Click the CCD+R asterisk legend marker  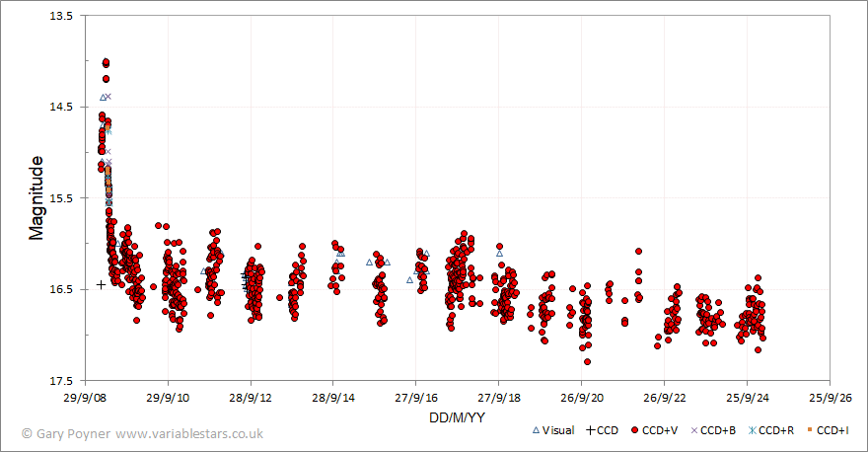point(753,430)
